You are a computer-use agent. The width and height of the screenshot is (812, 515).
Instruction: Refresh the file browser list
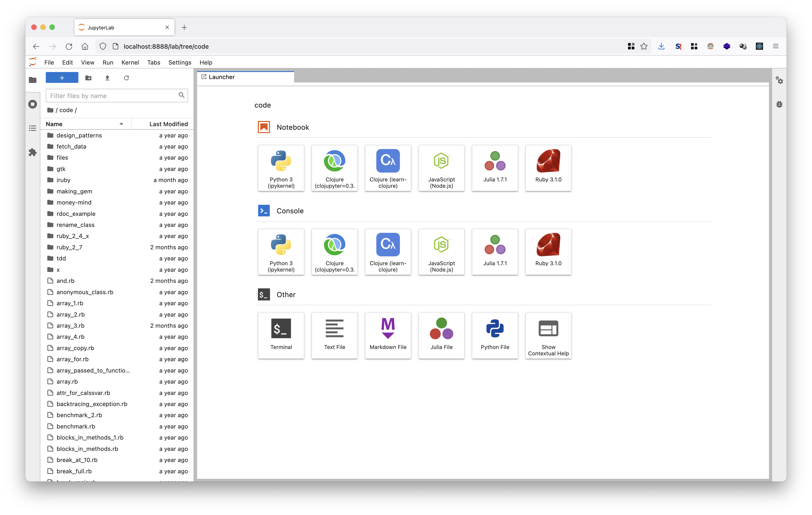(126, 77)
